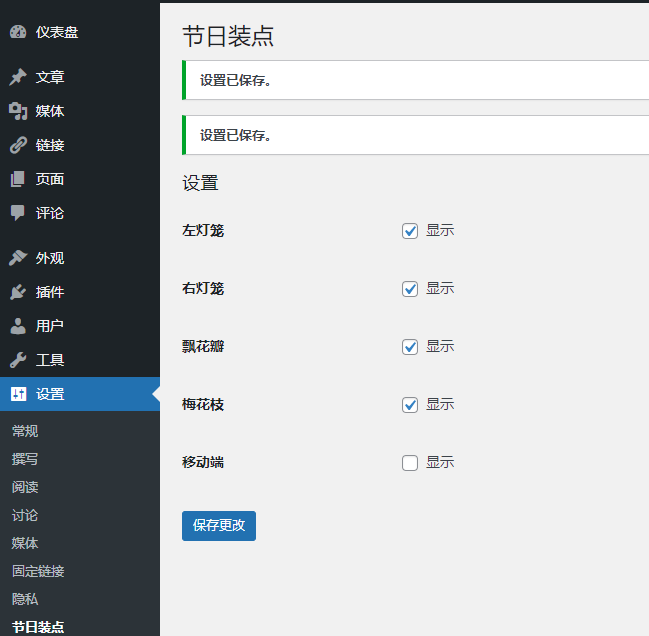Open the 隐私 settings link

tap(25, 599)
